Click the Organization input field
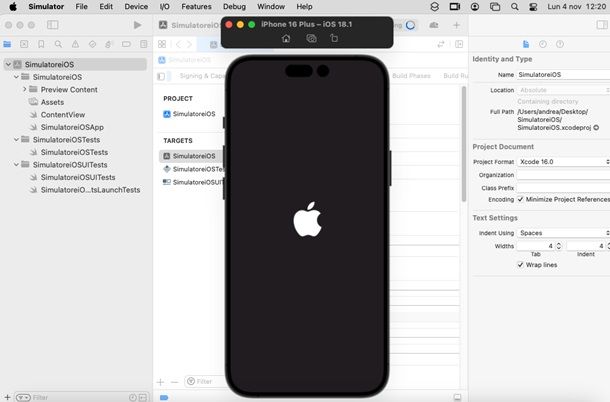This screenshot has height=402, width=610. pos(563,175)
